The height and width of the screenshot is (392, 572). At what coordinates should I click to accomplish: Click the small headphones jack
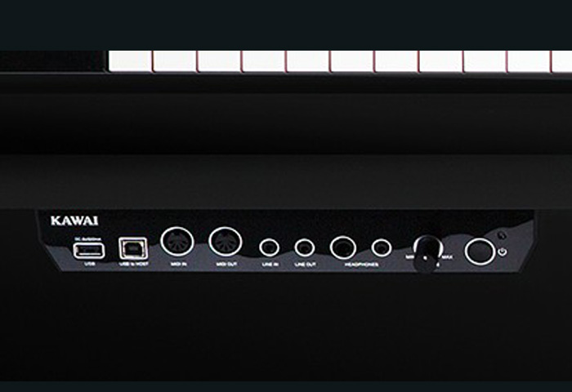tap(382, 247)
